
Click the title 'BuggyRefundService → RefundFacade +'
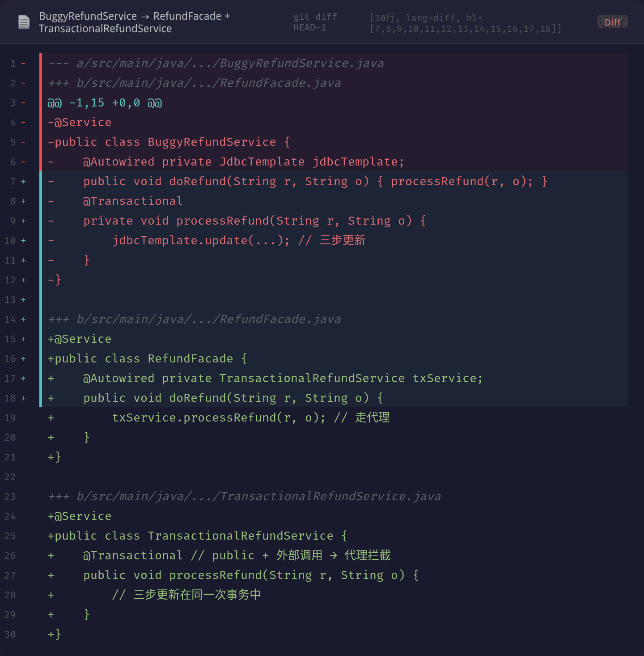click(x=134, y=16)
